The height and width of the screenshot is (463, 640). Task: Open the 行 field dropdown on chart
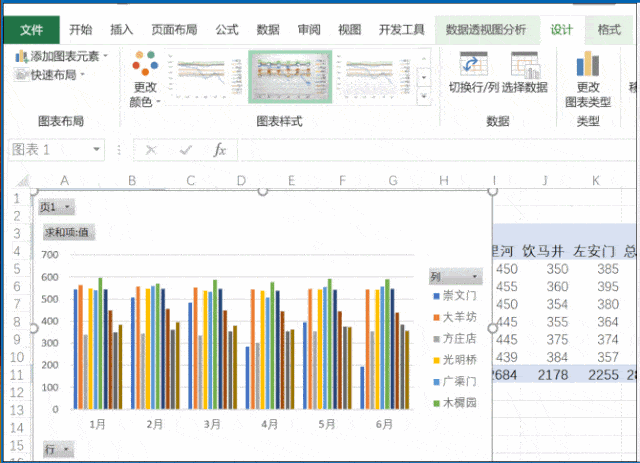56,449
